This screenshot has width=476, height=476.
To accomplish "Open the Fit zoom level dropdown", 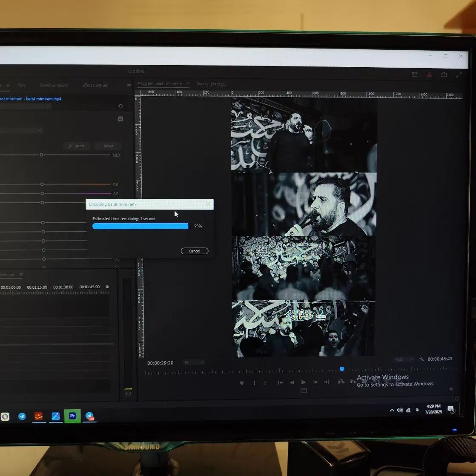I will (193, 362).
